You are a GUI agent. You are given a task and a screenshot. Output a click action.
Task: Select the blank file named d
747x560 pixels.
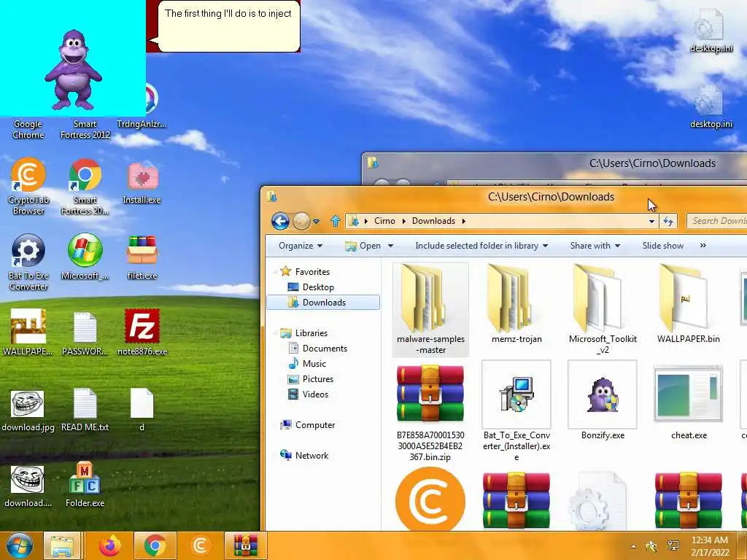(x=142, y=410)
